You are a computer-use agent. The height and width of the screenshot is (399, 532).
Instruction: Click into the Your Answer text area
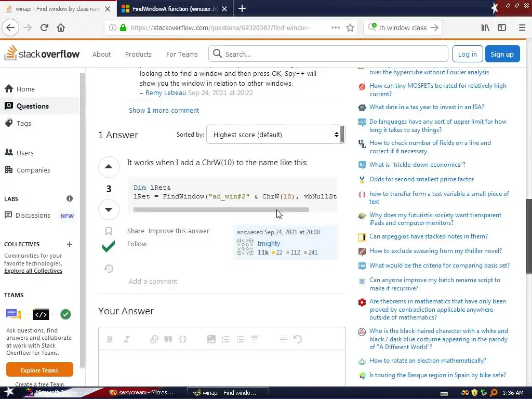click(221, 368)
